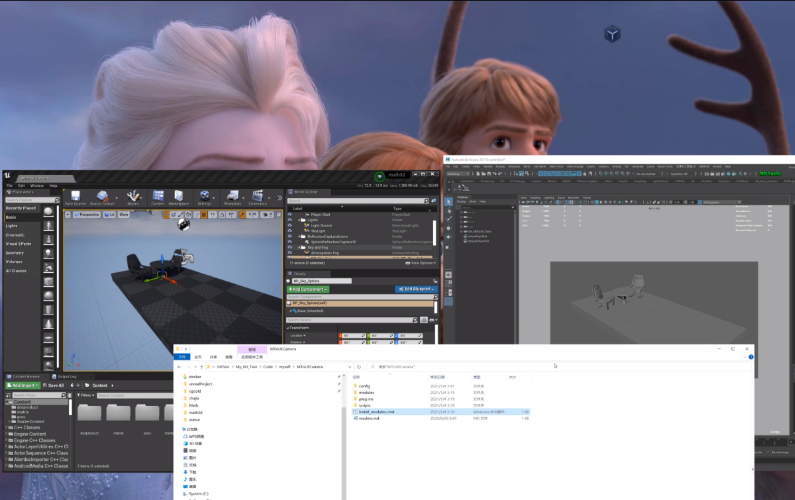Open Unreal Help menu
This screenshot has width=795, height=500.
click(53, 186)
